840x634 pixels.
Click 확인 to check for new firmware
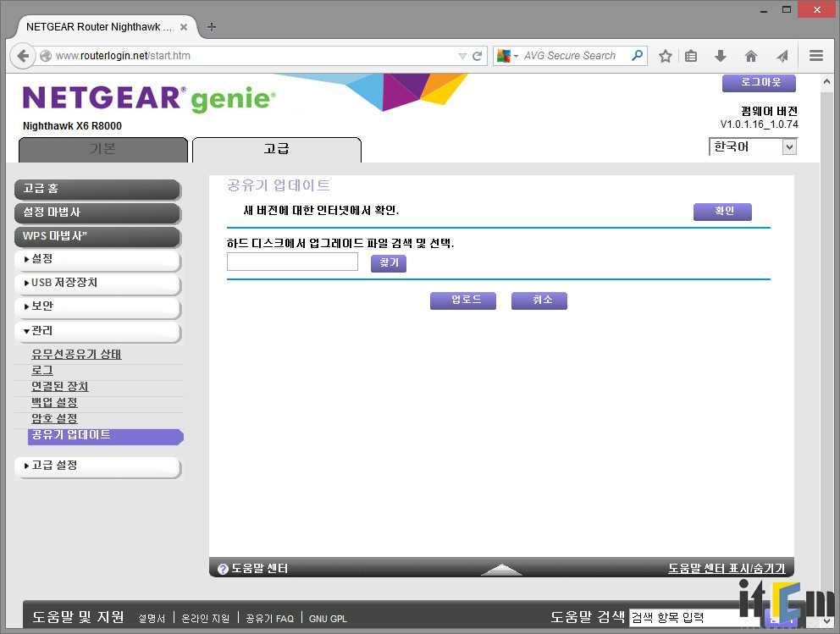[722, 212]
